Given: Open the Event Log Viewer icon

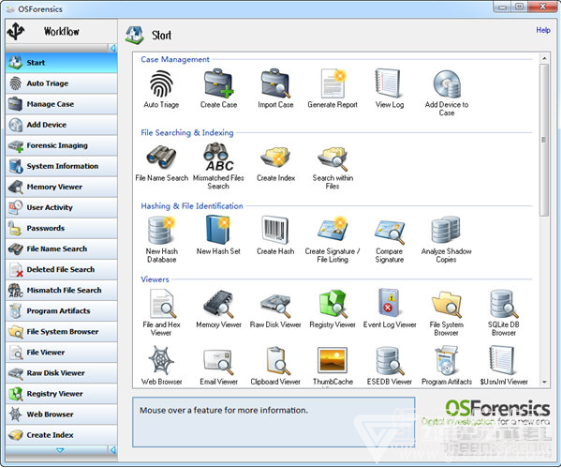Looking at the screenshot, I should (x=389, y=303).
